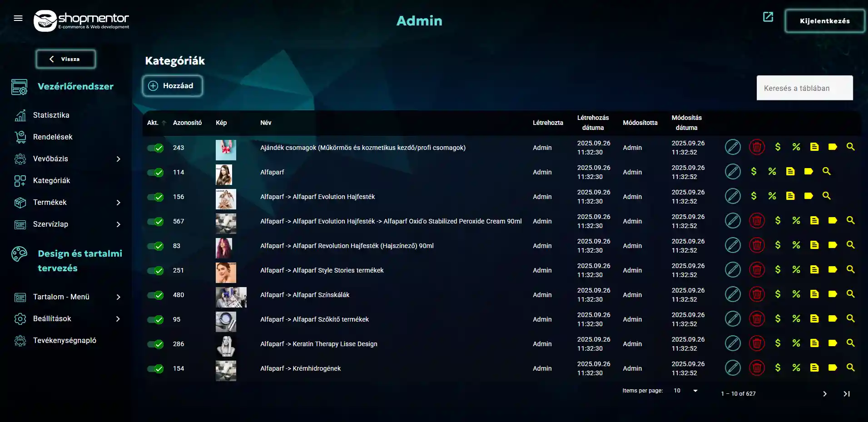Disable the active toggle for Alfaparf Szőkítő termékek
The height and width of the screenshot is (422, 868).
tap(155, 320)
